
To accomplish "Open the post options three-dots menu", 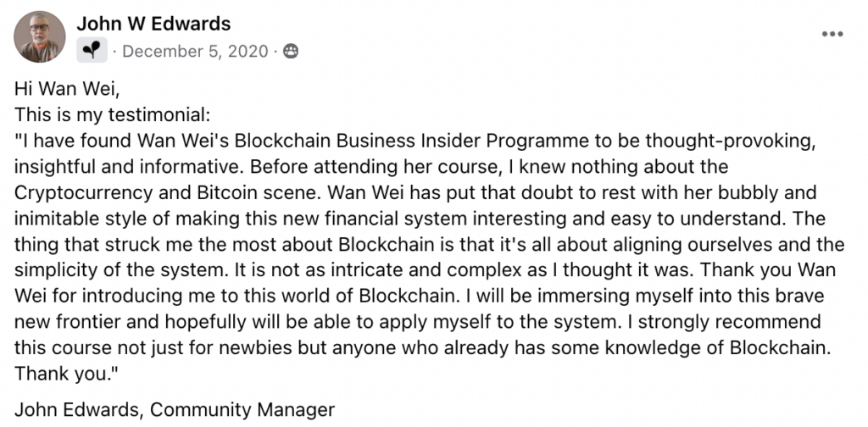I will tap(832, 34).
